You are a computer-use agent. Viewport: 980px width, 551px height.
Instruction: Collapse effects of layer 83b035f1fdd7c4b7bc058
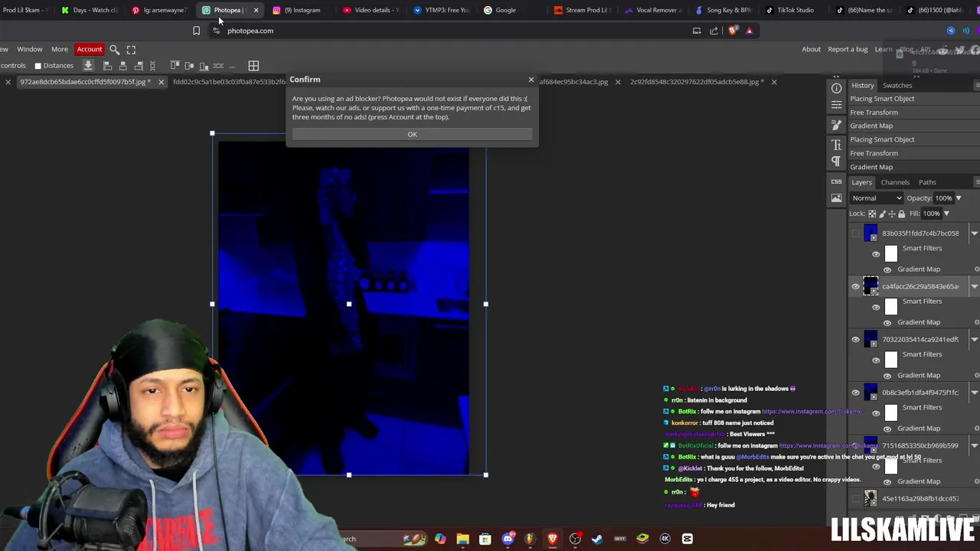tap(975, 233)
